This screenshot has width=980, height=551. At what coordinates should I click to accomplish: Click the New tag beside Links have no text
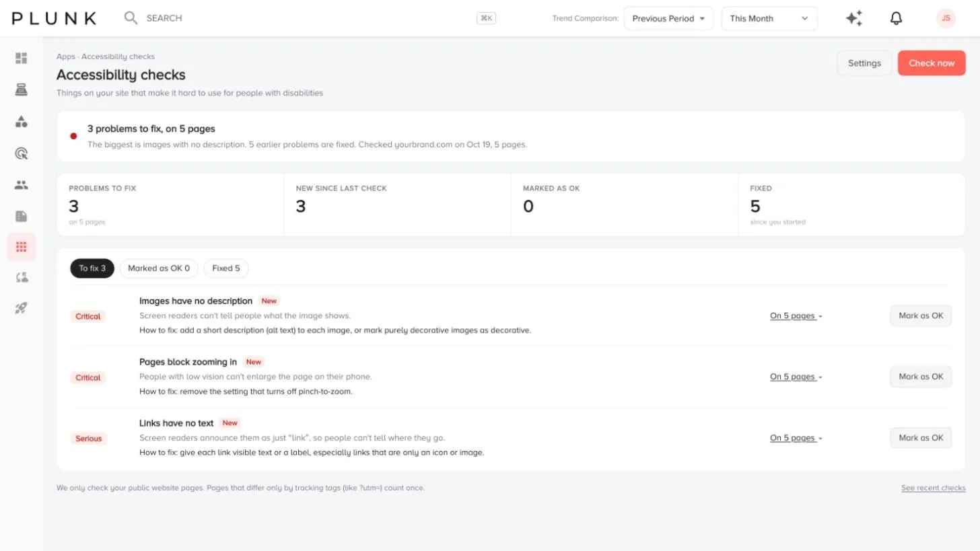[230, 423]
